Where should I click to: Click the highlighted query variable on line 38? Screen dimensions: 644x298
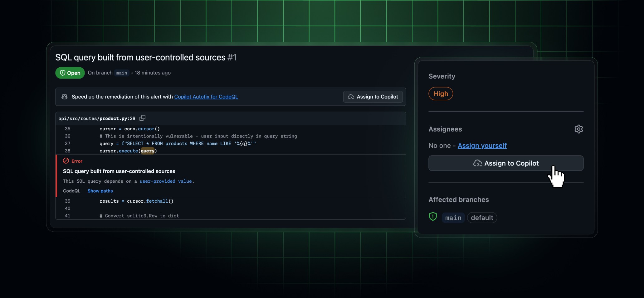coord(148,151)
